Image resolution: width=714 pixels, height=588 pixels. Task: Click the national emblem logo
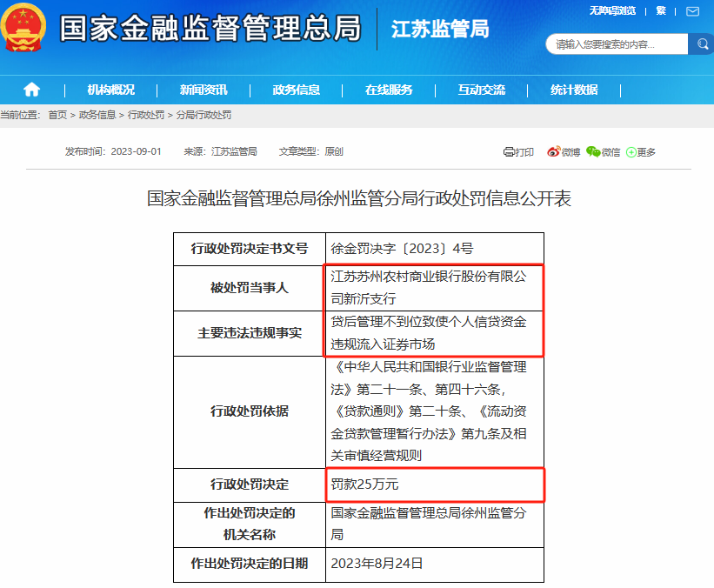coord(23,27)
